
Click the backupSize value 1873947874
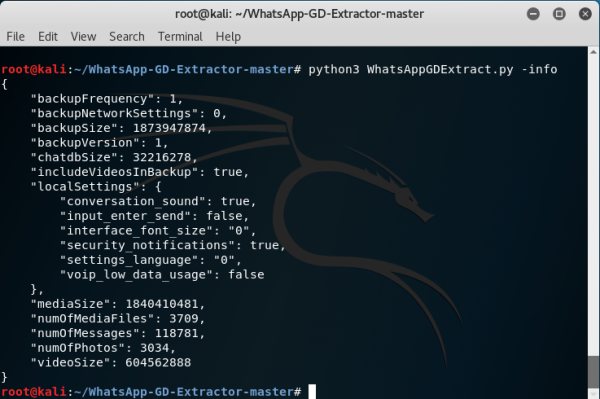click(x=169, y=128)
